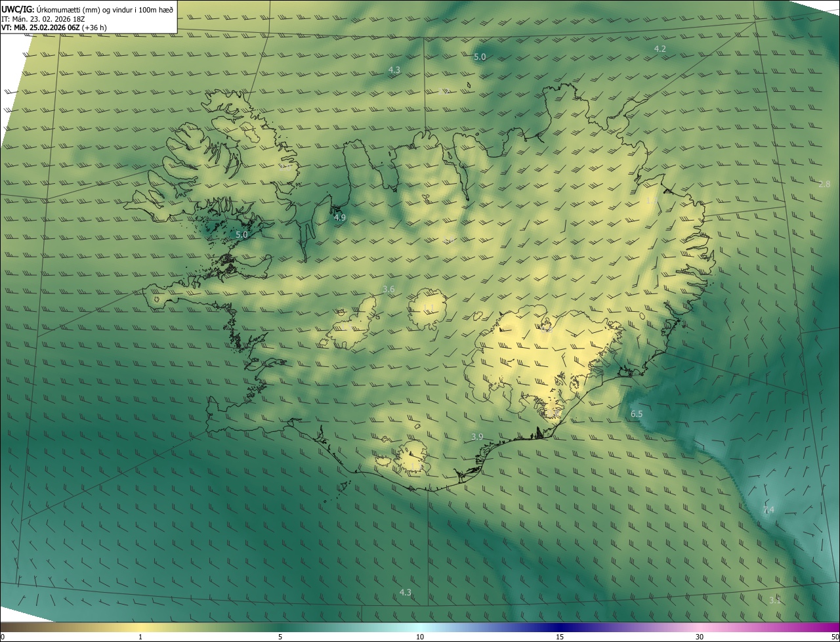Click the 2.8 value label on the map

click(824, 184)
